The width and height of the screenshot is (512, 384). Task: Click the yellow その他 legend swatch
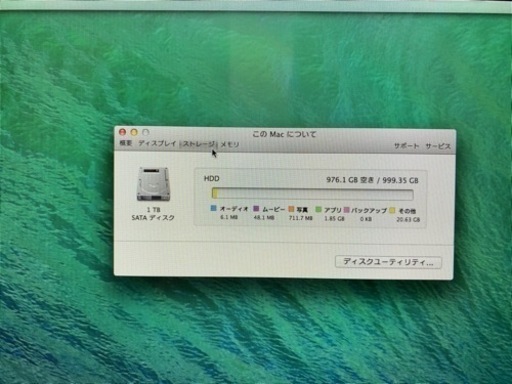tap(392, 210)
